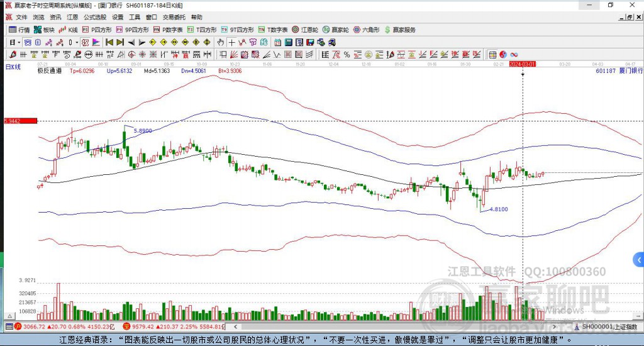This screenshot has width=644, height=346.
Task: Toggle the crosshair cursor tool
Action: click(x=231, y=42)
